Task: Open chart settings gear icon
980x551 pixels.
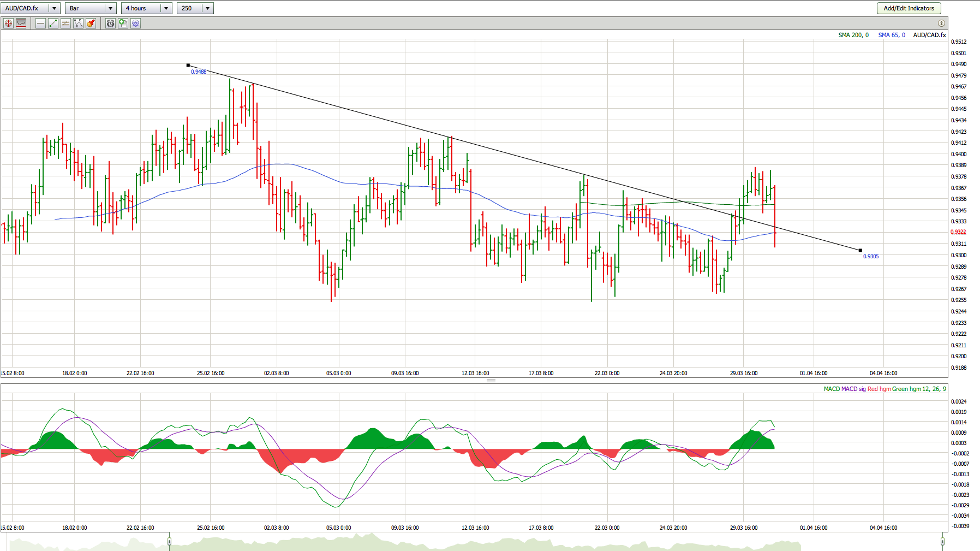Action: pos(135,23)
